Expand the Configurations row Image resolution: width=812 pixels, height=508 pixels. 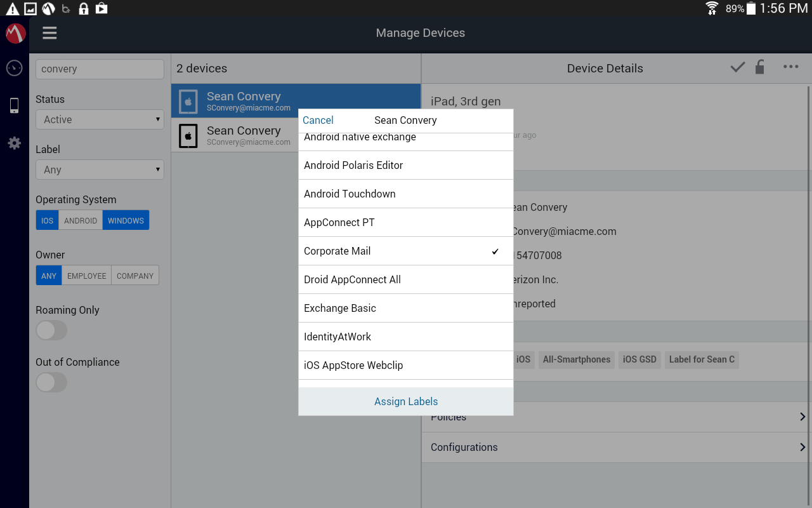(615, 447)
